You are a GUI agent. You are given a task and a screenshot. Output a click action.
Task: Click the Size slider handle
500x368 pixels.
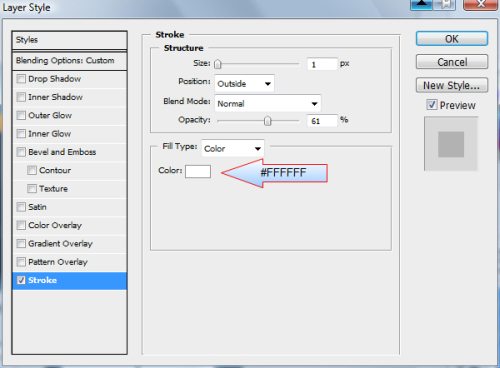(217, 64)
